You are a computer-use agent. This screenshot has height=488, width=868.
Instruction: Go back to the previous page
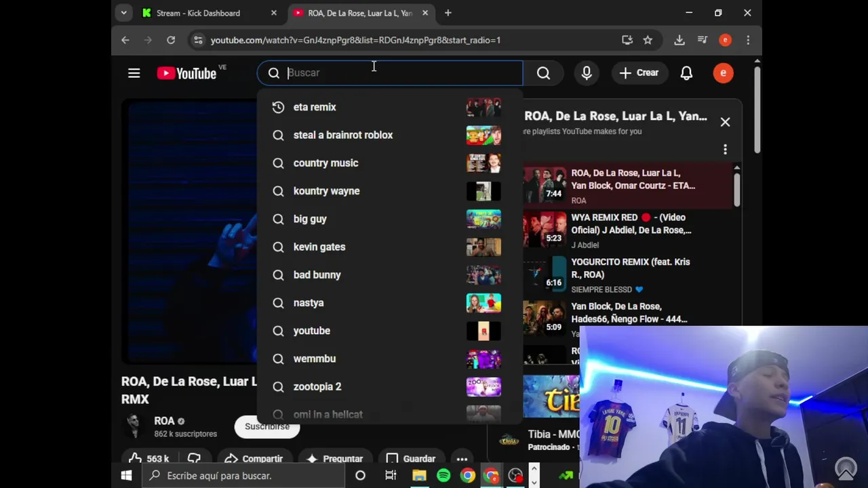[x=125, y=40]
